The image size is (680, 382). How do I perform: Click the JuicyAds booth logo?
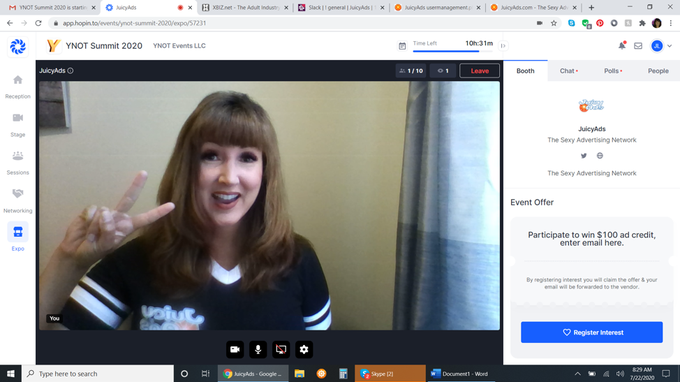pyautogui.click(x=592, y=105)
